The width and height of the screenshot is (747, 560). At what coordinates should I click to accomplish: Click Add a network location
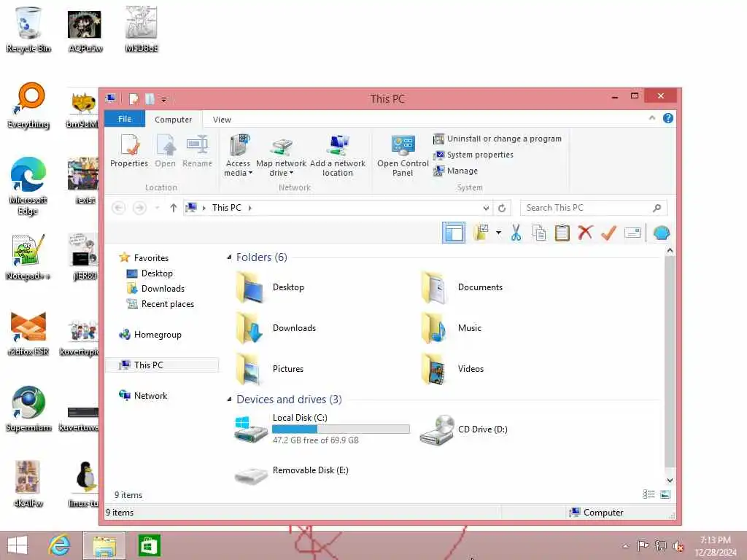click(x=338, y=155)
